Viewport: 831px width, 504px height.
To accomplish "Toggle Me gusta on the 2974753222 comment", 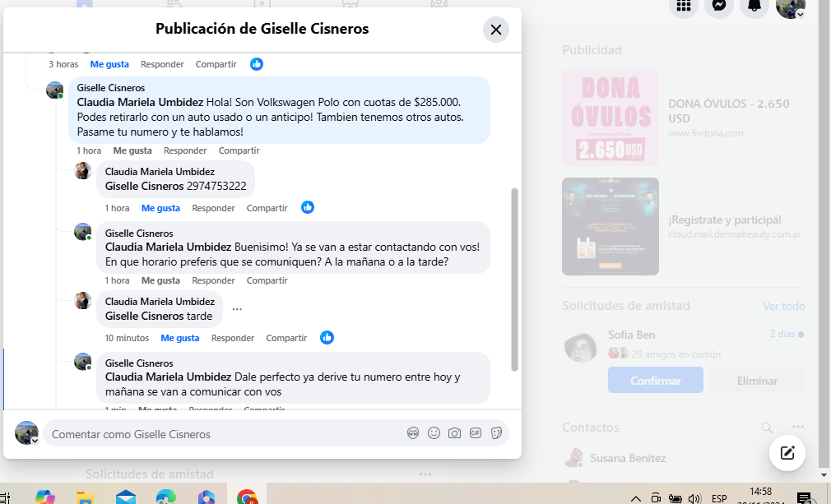I will (160, 208).
